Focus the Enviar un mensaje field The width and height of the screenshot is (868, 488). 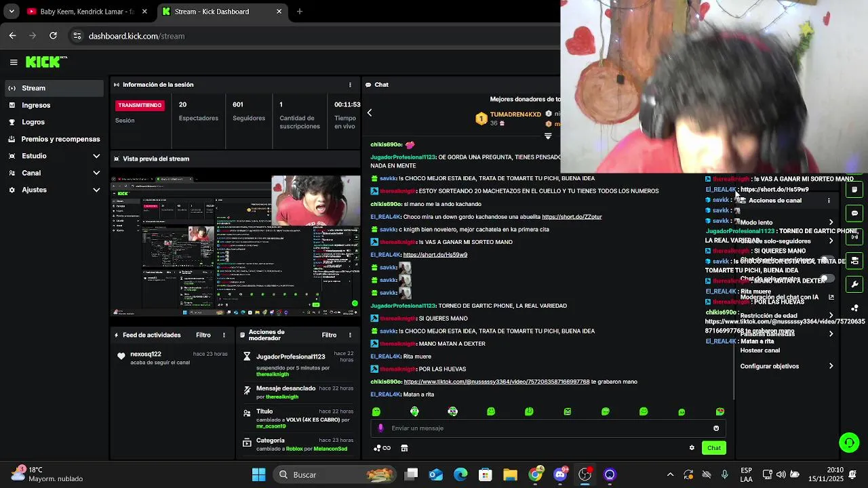(549, 428)
